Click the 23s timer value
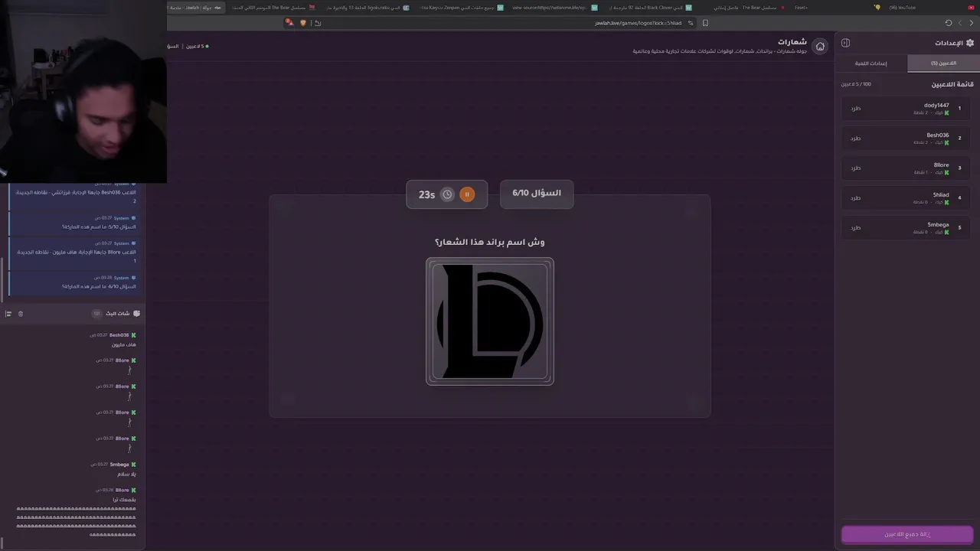This screenshot has width=980, height=551. (426, 194)
